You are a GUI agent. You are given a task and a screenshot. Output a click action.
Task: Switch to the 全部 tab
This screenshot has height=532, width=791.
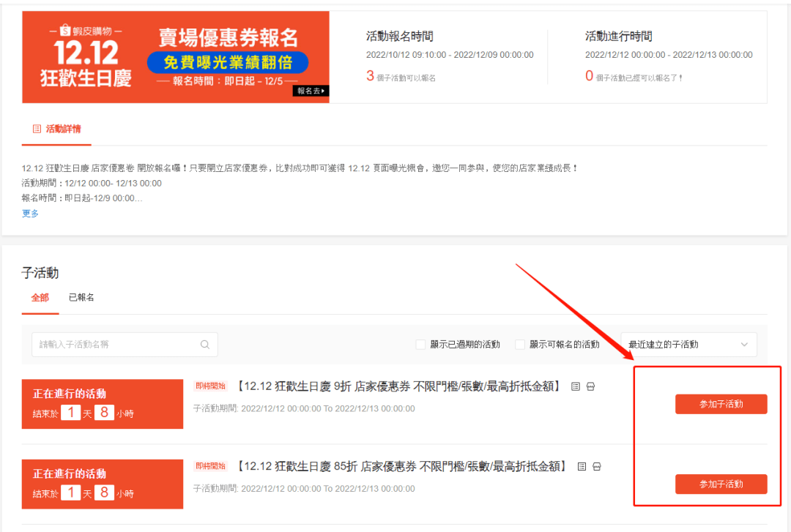(40, 298)
